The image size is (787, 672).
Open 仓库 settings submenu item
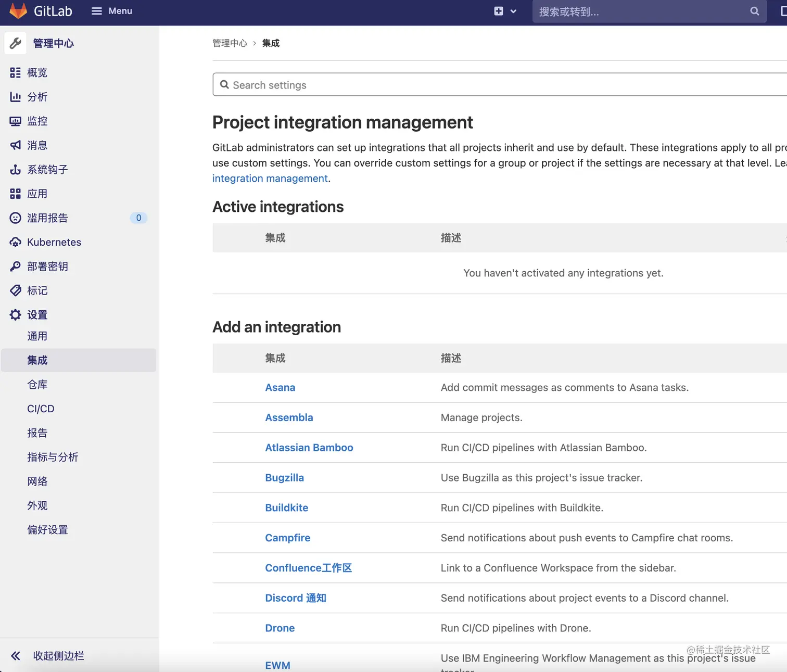click(37, 384)
